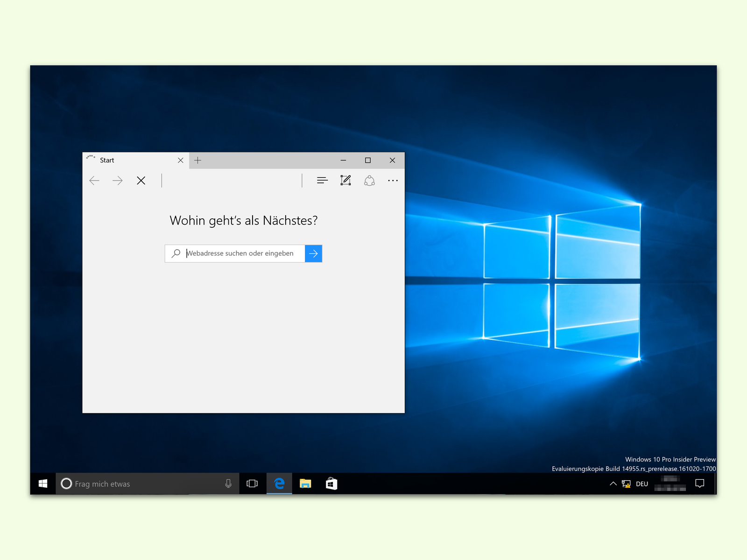Open the share icon in Edge toolbar
The image size is (747, 560).
click(369, 181)
